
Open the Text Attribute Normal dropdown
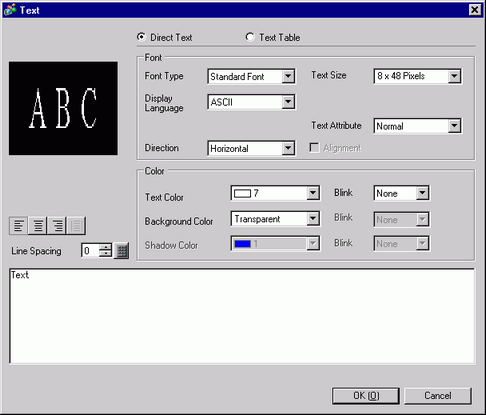coord(418,126)
